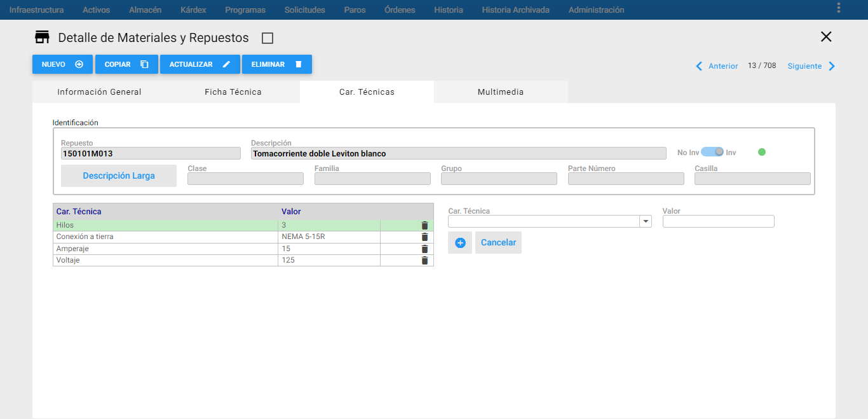Click the value 15 for Amperaje
This screenshot has width=868, height=419.
(286, 249)
